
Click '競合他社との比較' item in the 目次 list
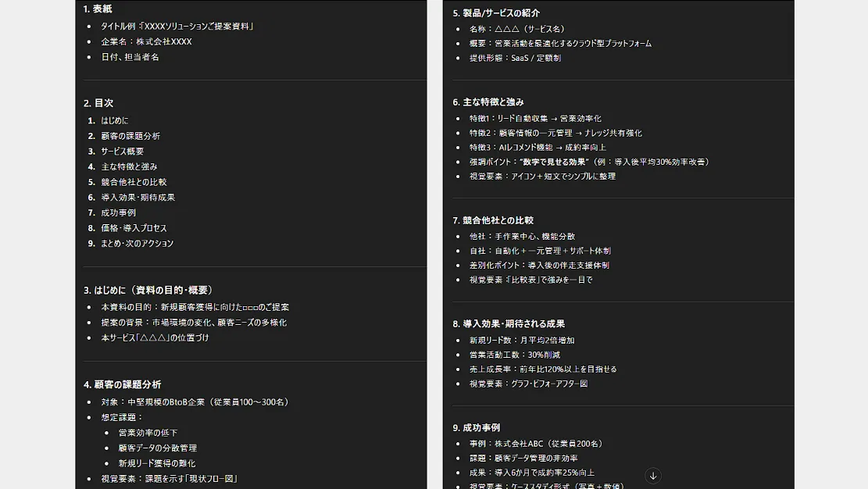click(x=134, y=182)
